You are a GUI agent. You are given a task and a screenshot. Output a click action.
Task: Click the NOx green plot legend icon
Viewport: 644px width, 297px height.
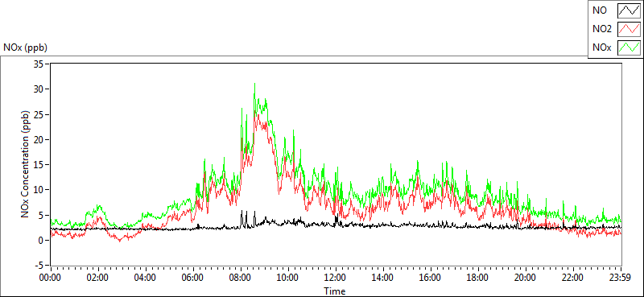point(629,47)
